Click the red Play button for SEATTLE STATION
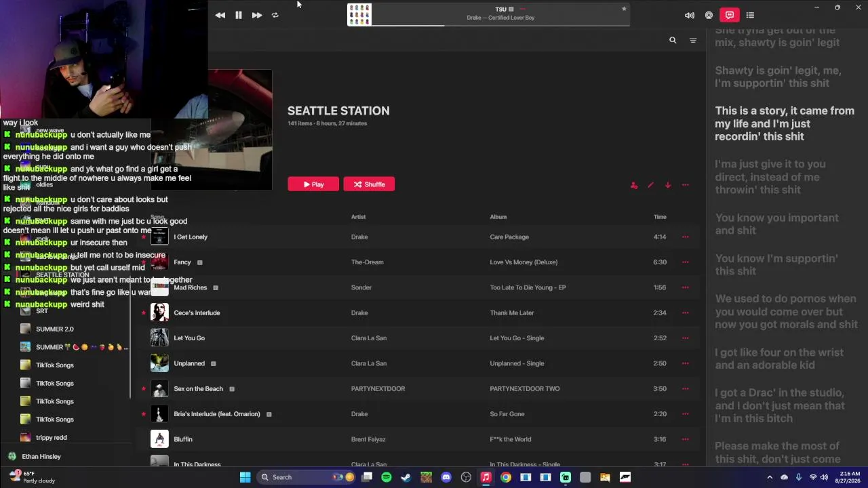Viewport: 868px width, 488px height. 313,184
